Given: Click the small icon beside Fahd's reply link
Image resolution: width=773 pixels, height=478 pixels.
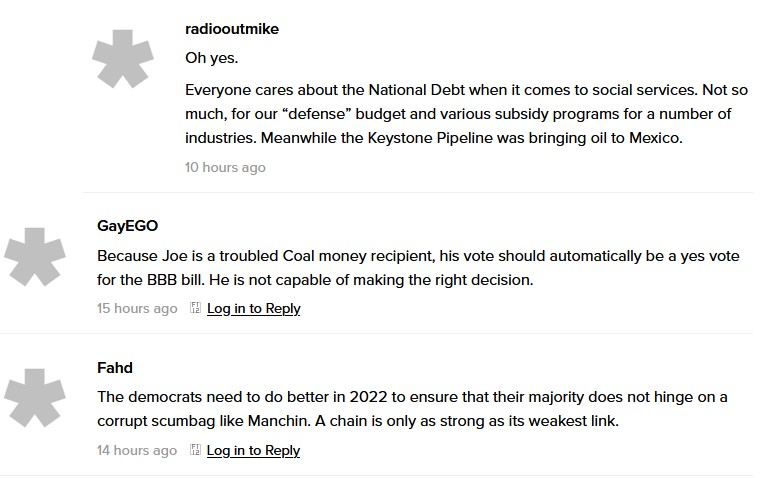Looking at the screenshot, I should click(x=196, y=450).
